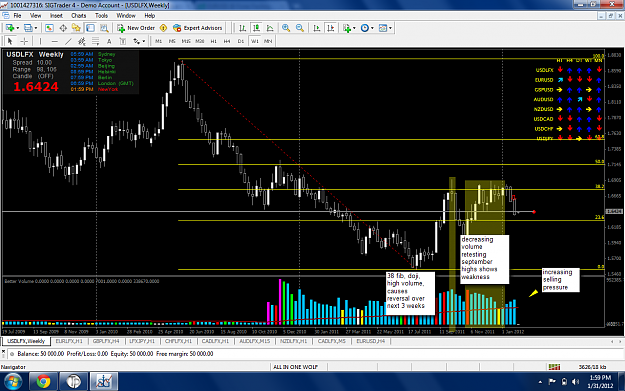Select the 'decreasing volume' annotation label

[x=485, y=259]
